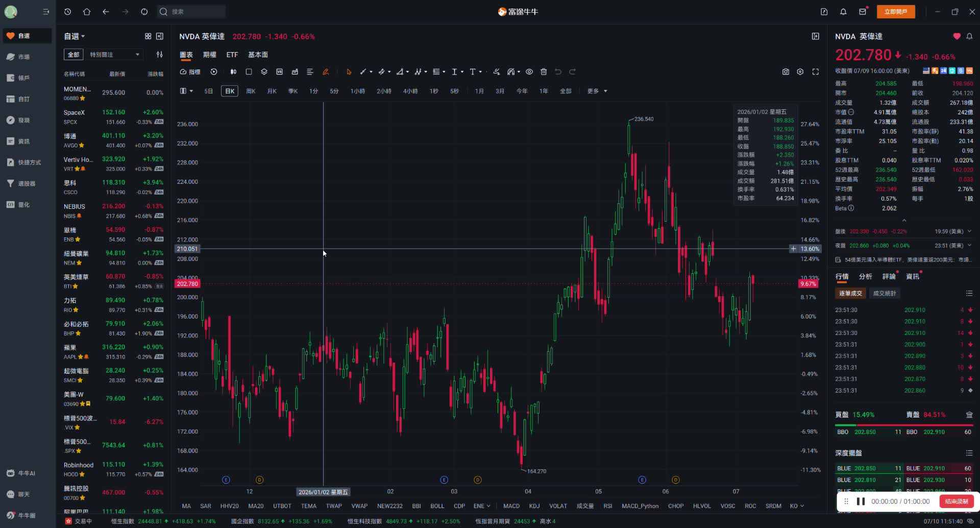Screen dimensions: 980x528
Task: Select the 周K timeframe
Action: click(x=251, y=91)
